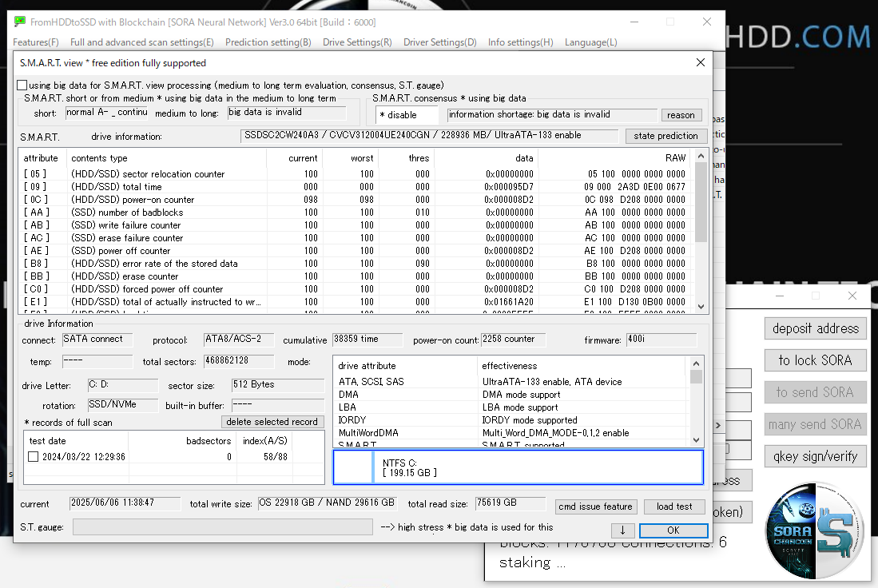The height and width of the screenshot is (588, 878).
Task: Open the Features(F) menu
Action: pyautogui.click(x=36, y=42)
